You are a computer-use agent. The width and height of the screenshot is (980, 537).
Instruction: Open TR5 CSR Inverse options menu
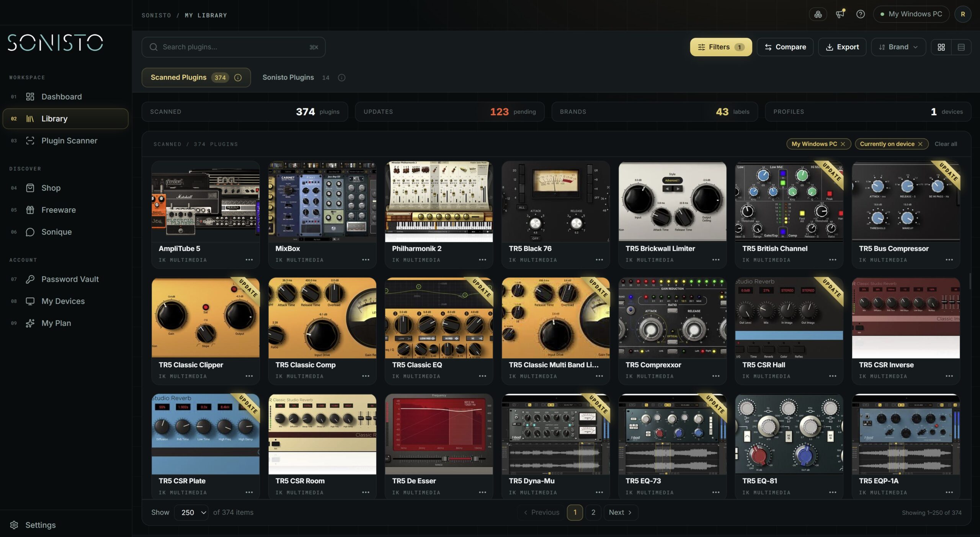point(949,376)
